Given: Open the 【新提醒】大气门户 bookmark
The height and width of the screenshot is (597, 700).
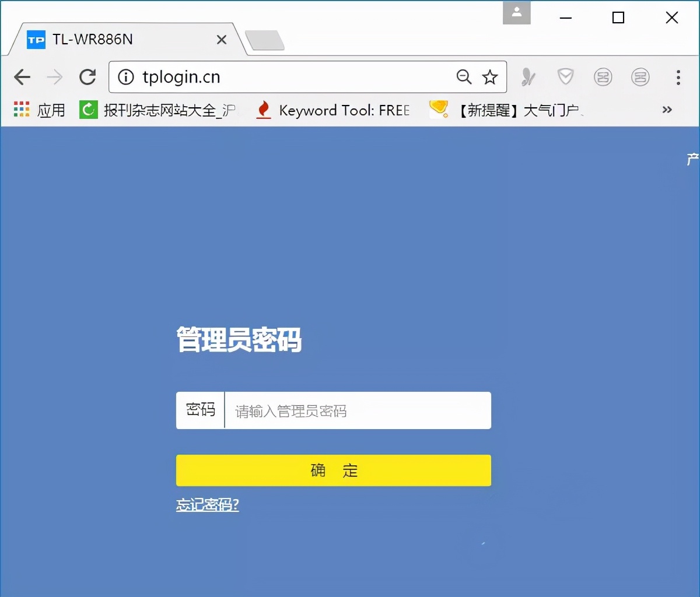Looking at the screenshot, I should 507,110.
